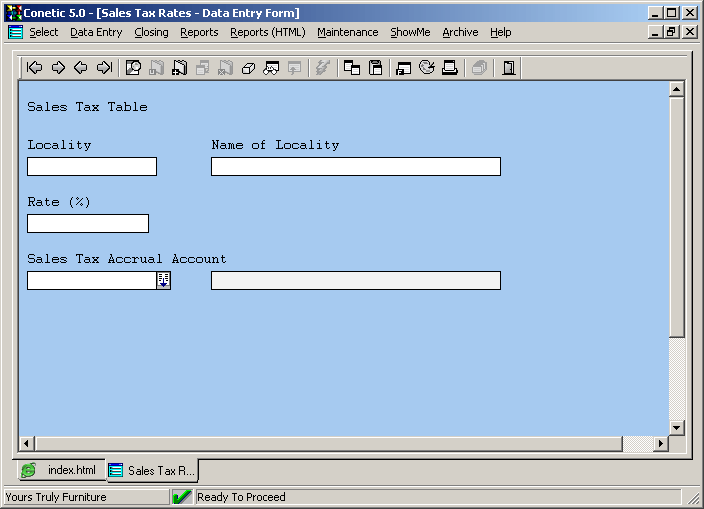Click the previous record left-arrow icon
This screenshot has width=704, height=509.
tap(81, 68)
